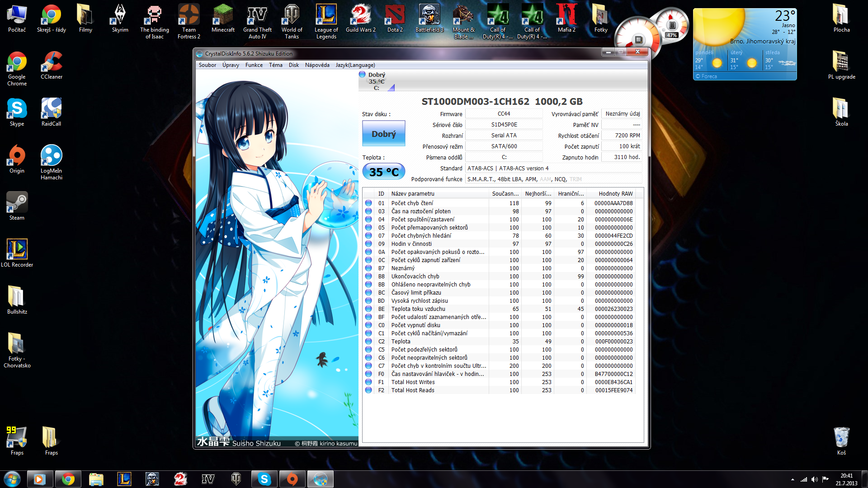Open LogMeIn Hamachi shortcut
Image resolution: width=868 pixels, height=488 pixels.
tap(52, 162)
